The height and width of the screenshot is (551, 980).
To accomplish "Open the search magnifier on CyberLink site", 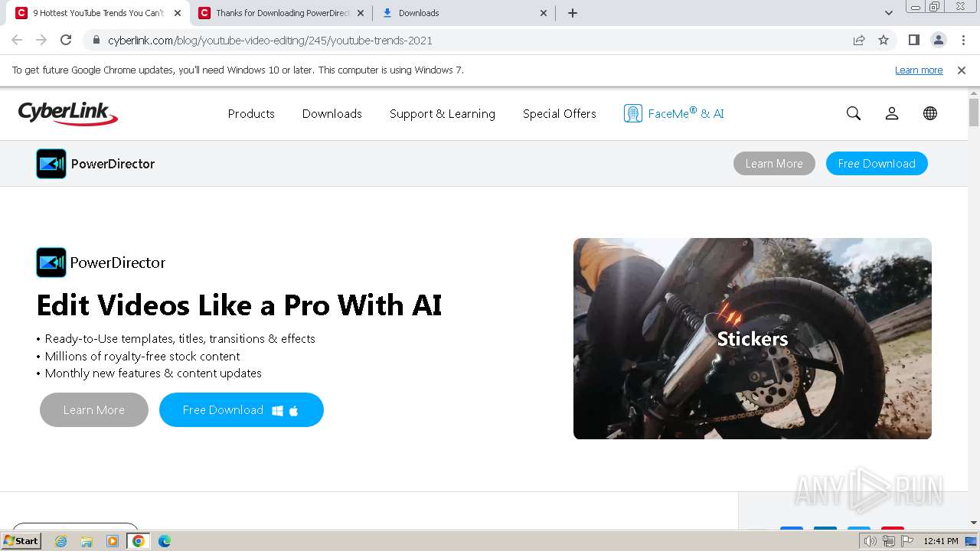I will click(854, 113).
